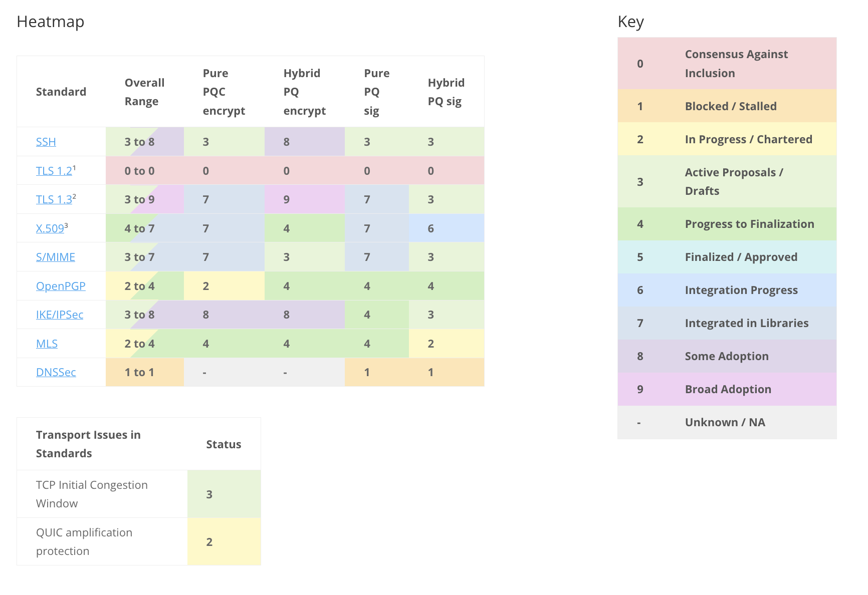Open the SSH standard link

tap(46, 142)
